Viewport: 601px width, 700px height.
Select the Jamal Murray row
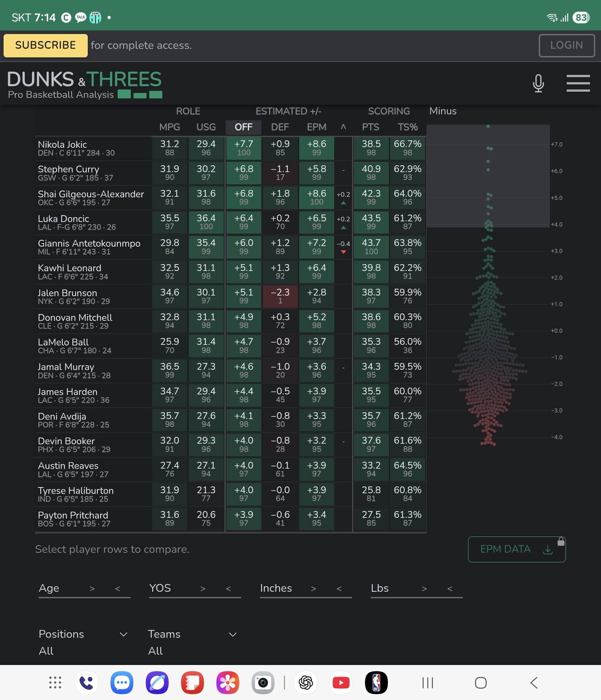230,371
